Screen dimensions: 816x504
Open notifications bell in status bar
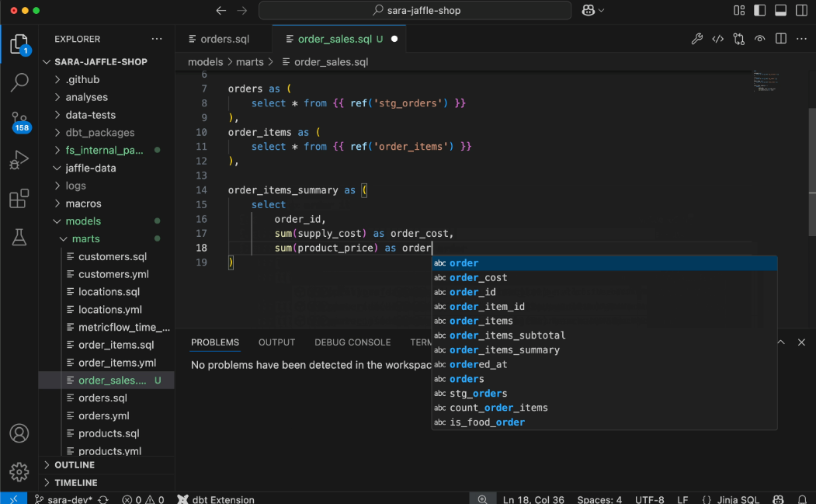click(802, 499)
